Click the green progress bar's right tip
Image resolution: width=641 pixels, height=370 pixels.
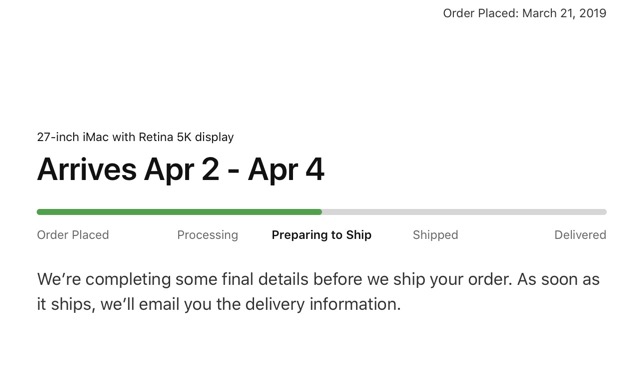[x=320, y=212]
